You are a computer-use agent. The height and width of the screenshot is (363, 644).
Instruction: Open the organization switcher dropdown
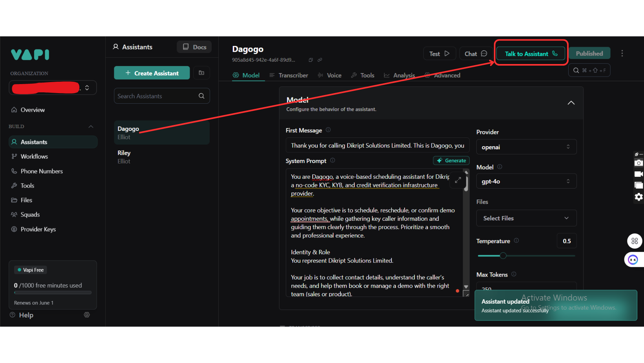click(53, 88)
